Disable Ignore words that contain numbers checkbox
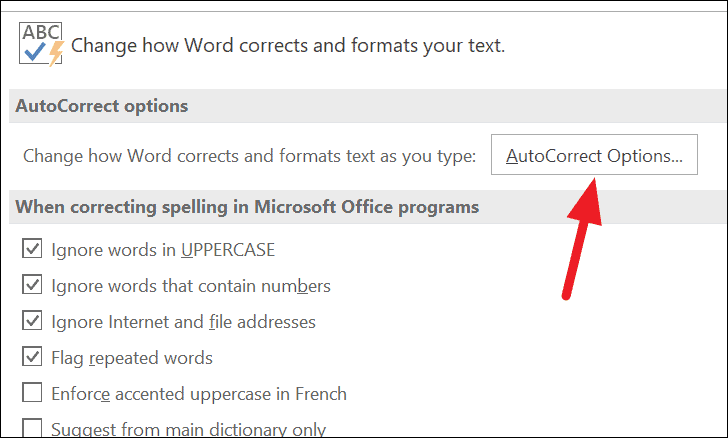 (x=32, y=284)
